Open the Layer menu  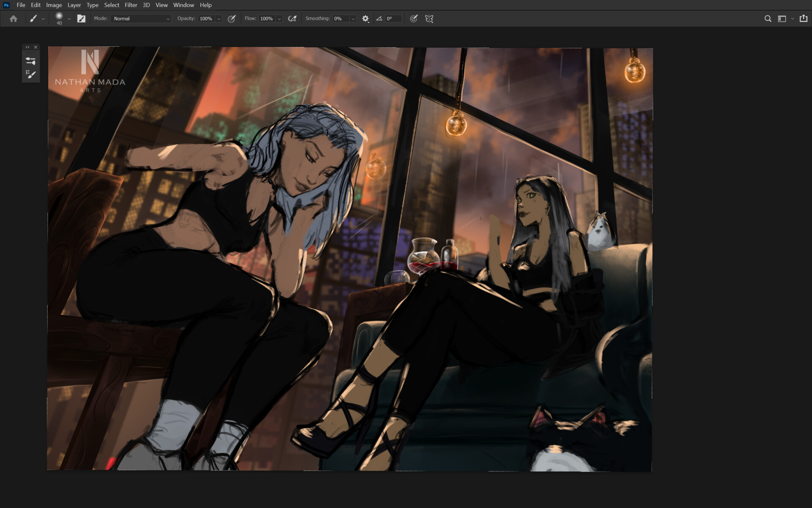[74, 5]
